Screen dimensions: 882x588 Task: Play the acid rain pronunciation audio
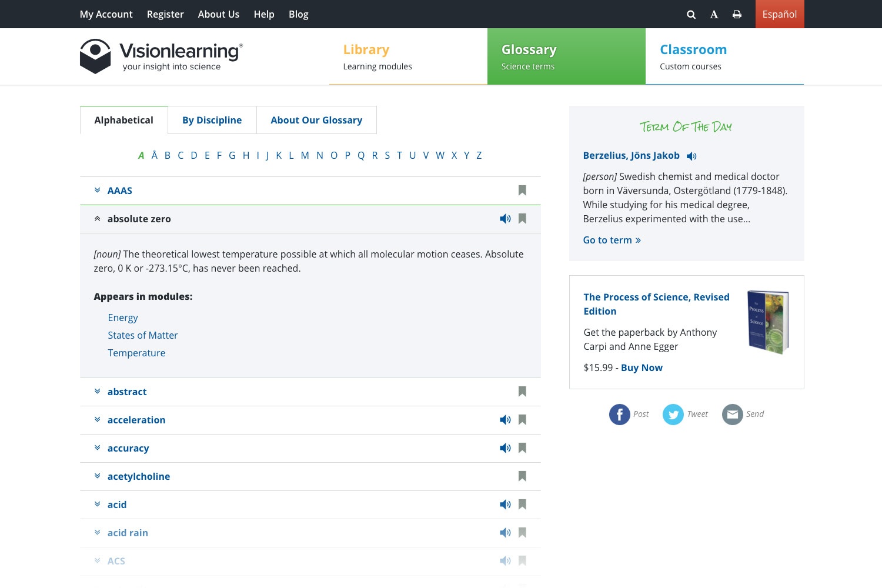(505, 533)
